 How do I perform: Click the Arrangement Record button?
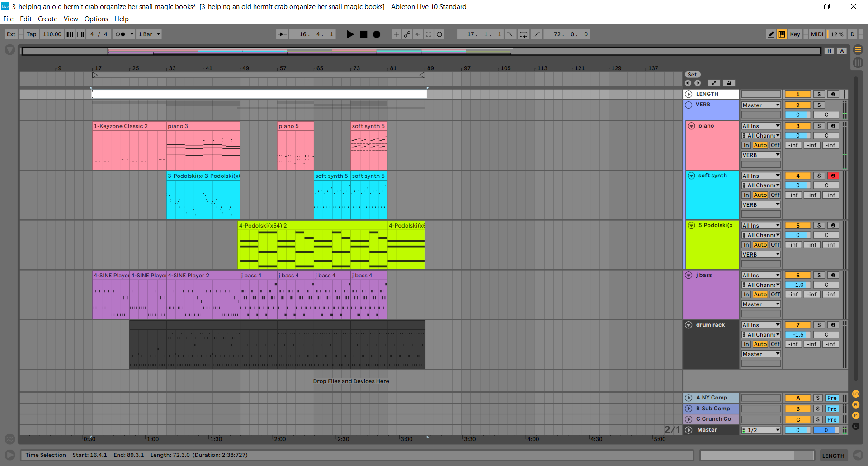point(377,34)
